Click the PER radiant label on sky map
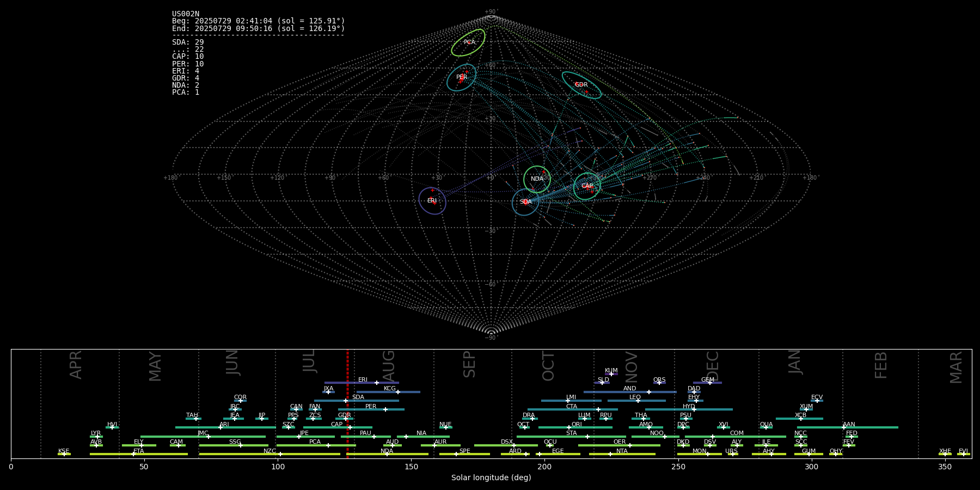This screenshot has height=490, width=980. click(462, 77)
